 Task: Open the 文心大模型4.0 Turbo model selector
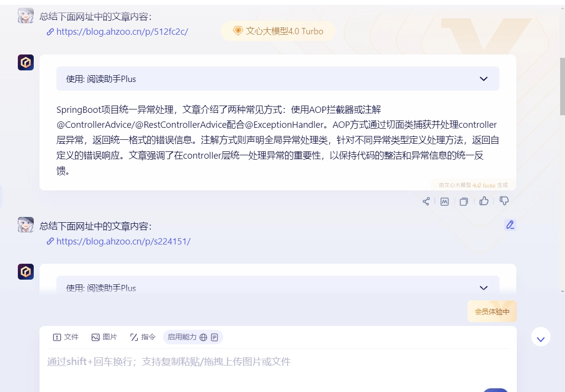pyautogui.click(x=278, y=31)
